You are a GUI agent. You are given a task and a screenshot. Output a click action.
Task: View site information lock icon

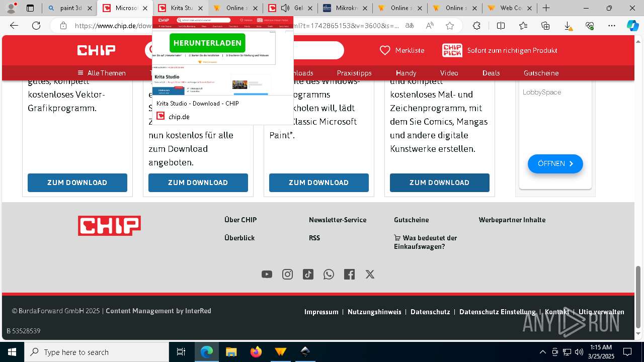(63, 26)
